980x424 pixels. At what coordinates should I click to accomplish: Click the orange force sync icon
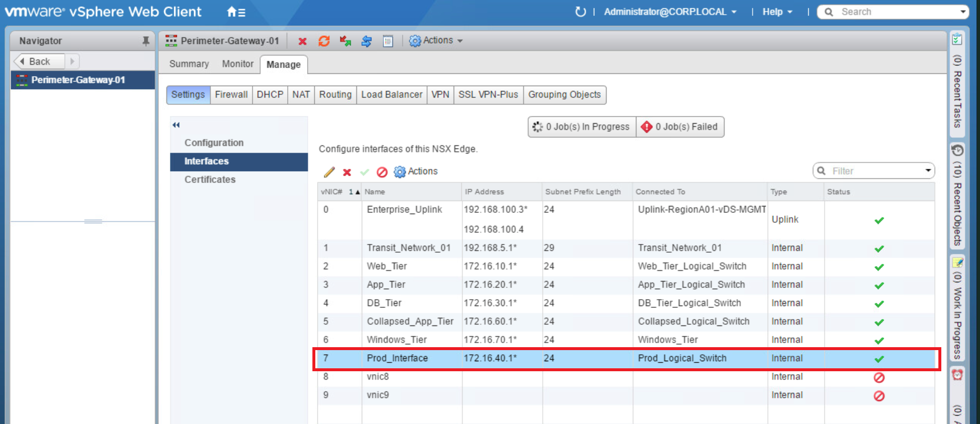(x=324, y=41)
